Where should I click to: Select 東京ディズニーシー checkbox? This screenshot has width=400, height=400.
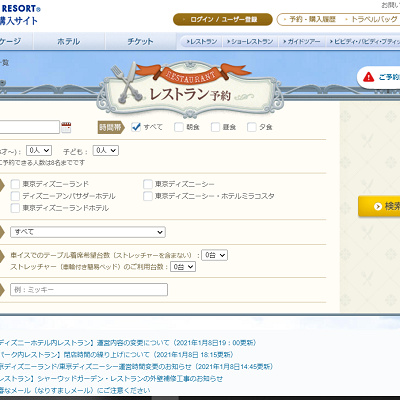click(x=148, y=184)
